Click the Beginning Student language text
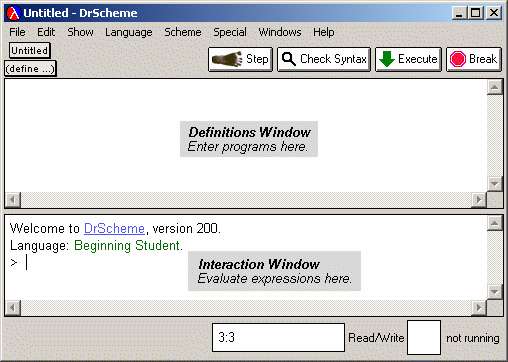This screenshot has width=508, height=362. pyautogui.click(x=128, y=246)
